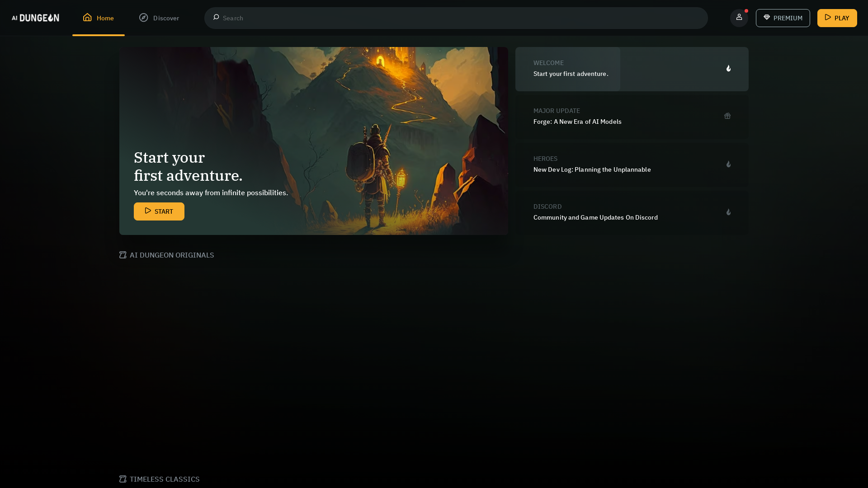Click 'You're seconds away from infinite possibilities.'

[211, 192]
